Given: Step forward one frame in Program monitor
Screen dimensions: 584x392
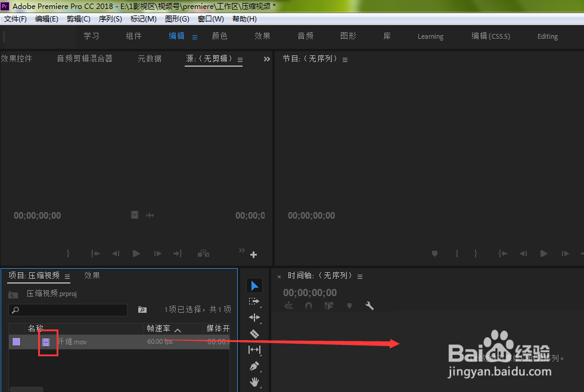Looking at the screenshot, I should point(565,254).
